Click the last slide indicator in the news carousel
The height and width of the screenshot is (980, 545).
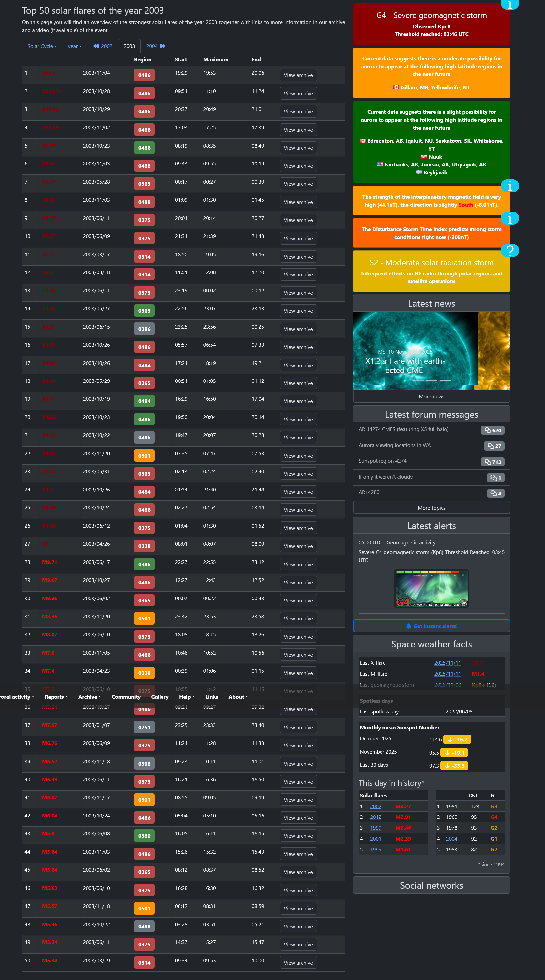pyautogui.click(x=445, y=381)
